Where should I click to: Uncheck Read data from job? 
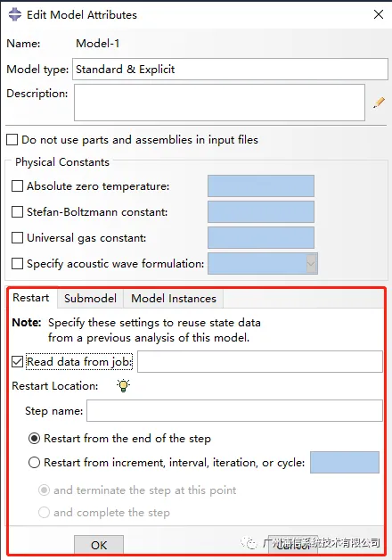pos(17,362)
